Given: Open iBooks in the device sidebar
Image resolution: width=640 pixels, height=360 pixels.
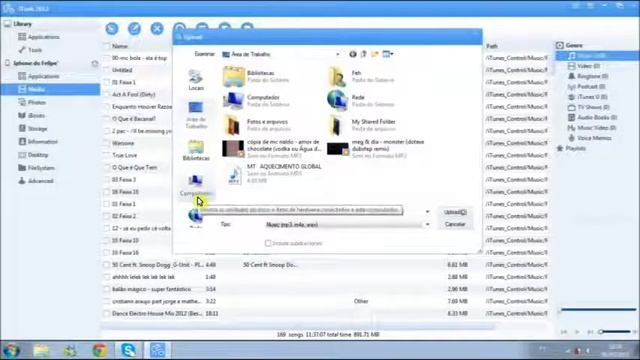Looking at the screenshot, I should (32, 116).
